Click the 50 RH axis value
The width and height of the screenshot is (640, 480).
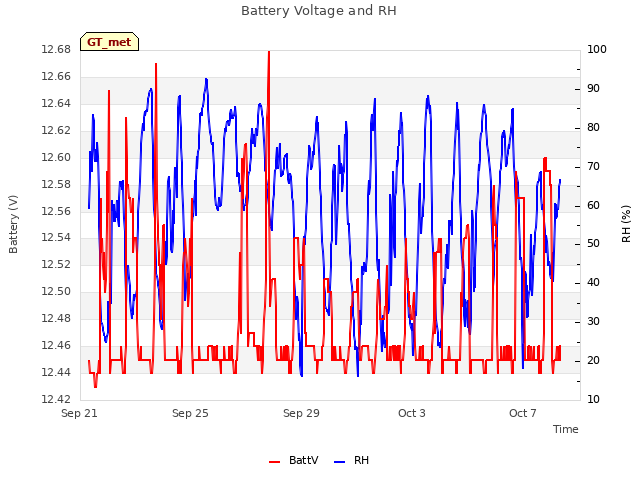click(x=593, y=244)
